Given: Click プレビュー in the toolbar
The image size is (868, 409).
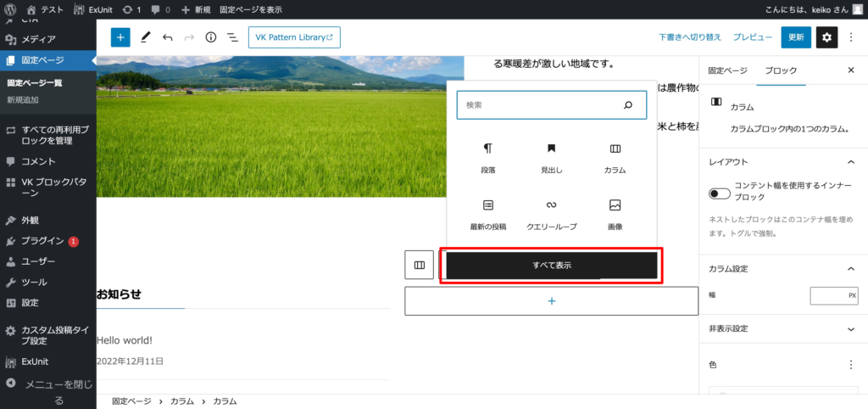Looking at the screenshot, I should pos(753,37).
